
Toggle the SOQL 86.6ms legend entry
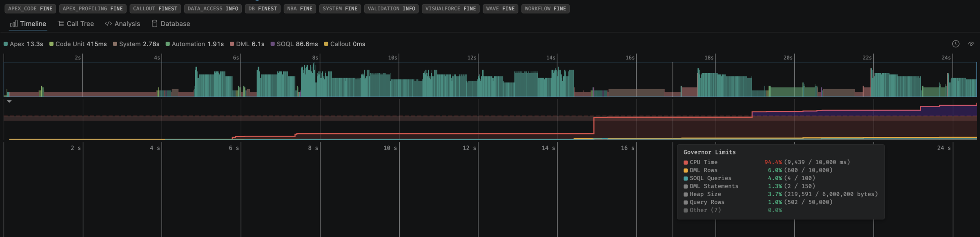[x=294, y=44]
